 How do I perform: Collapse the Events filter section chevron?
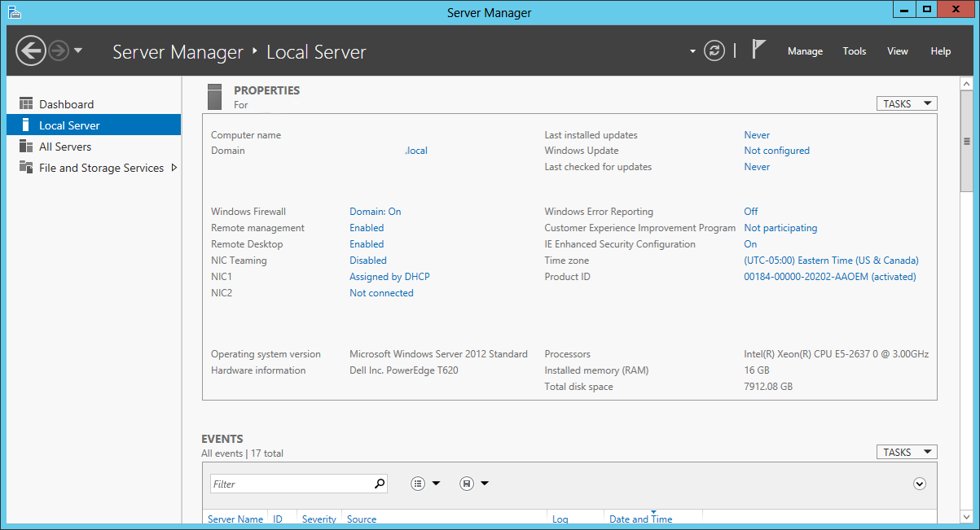point(919,483)
